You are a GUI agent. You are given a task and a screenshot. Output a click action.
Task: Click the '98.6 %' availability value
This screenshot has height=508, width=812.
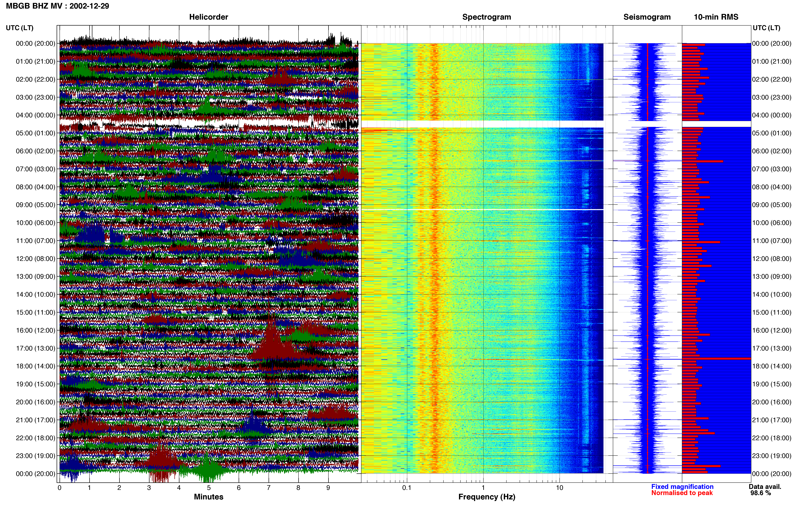761,493
